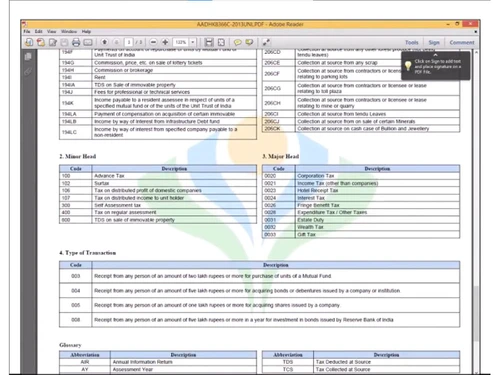Open the page thumbnails panel icon
This screenshot has height=375, width=500.
coord(28,57)
